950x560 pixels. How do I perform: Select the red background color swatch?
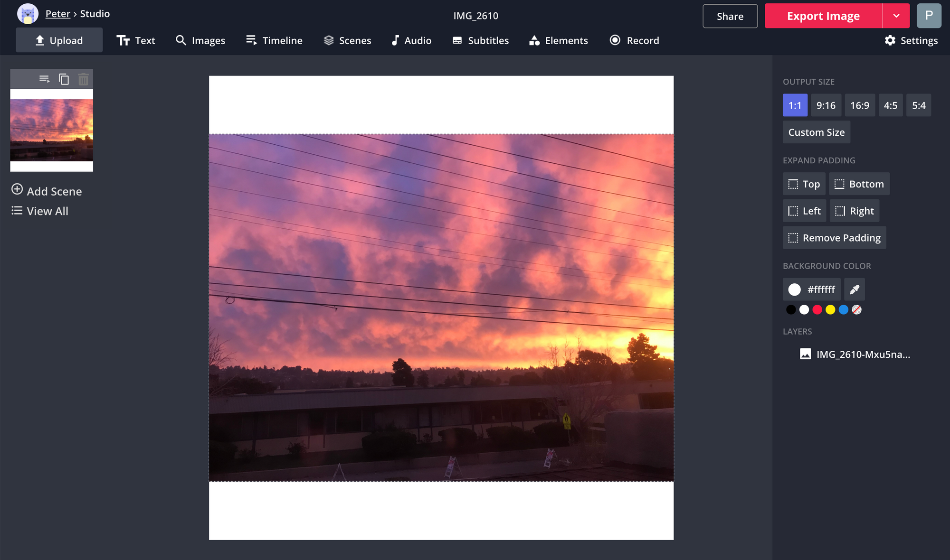817,310
